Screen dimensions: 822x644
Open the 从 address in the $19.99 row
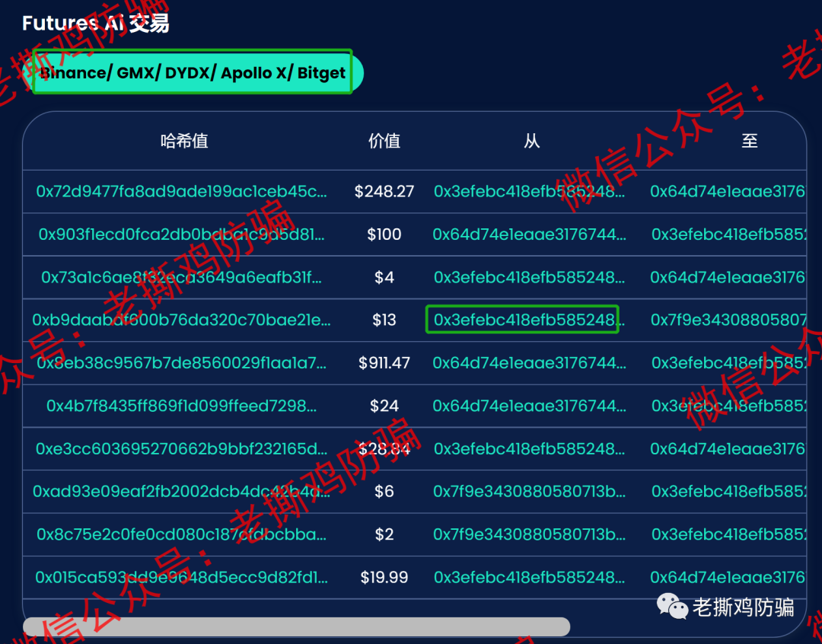[530, 578]
